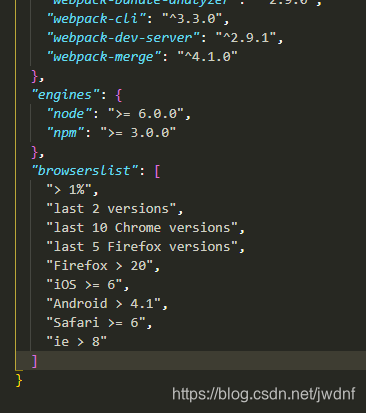Select the "node" key

pos(70,114)
